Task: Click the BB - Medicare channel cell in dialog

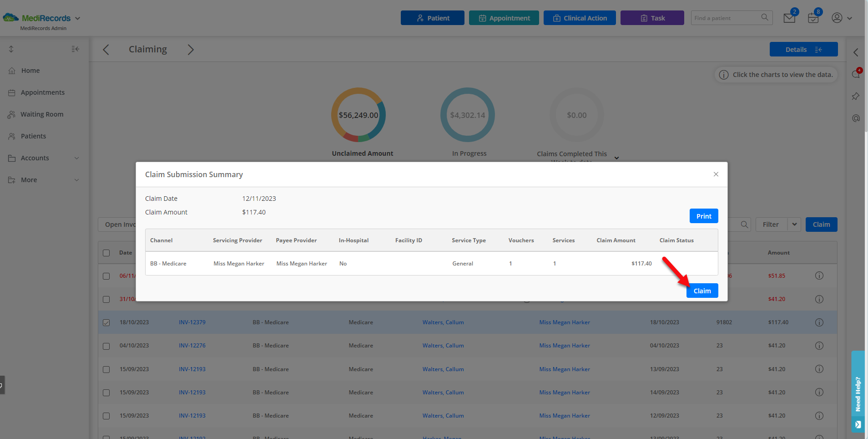Action: 168,264
